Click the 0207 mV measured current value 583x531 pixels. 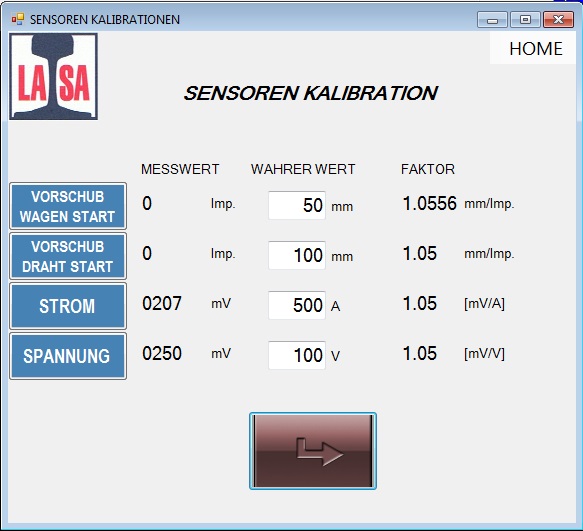pyautogui.click(x=162, y=303)
